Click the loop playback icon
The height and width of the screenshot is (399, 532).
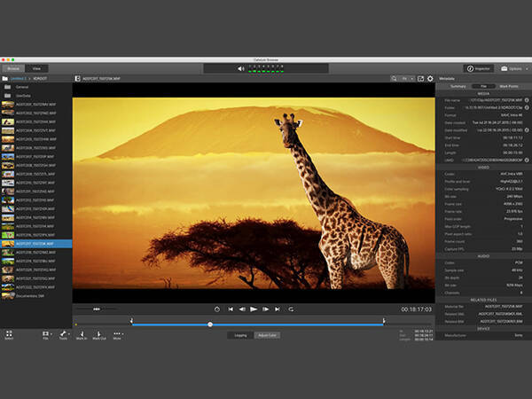[x=290, y=309]
